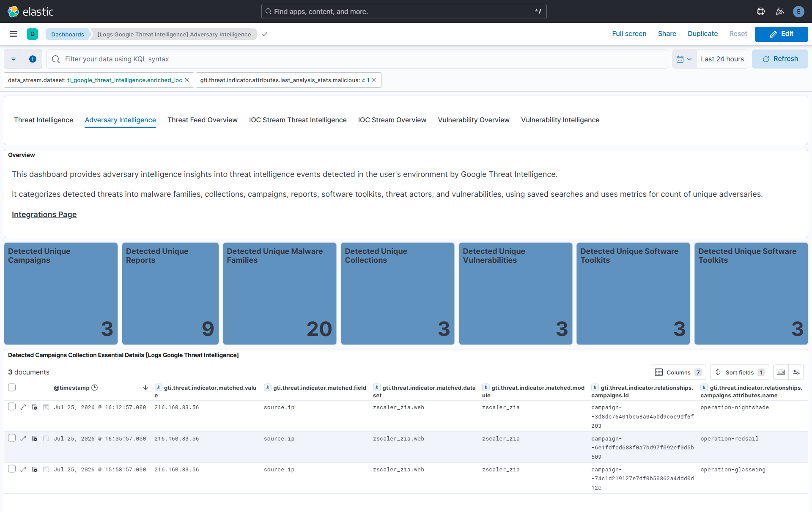Click the Elastic logo
This screenshot has height=512, width=812.
coord(30,11)
